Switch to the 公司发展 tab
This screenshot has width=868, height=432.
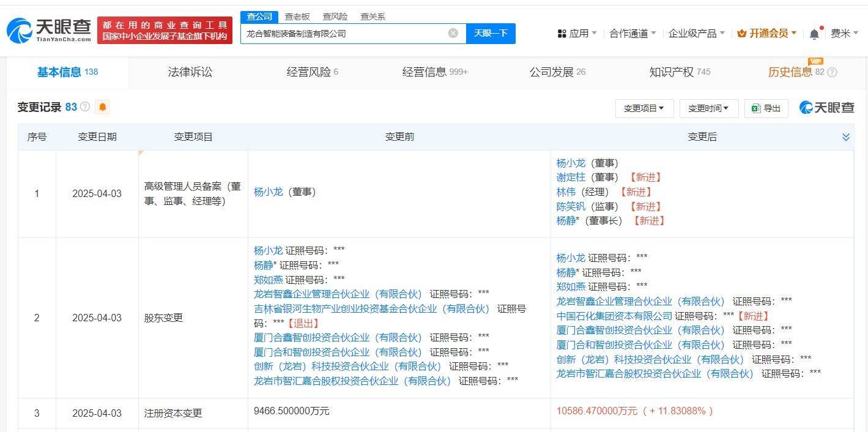(557, 72)
